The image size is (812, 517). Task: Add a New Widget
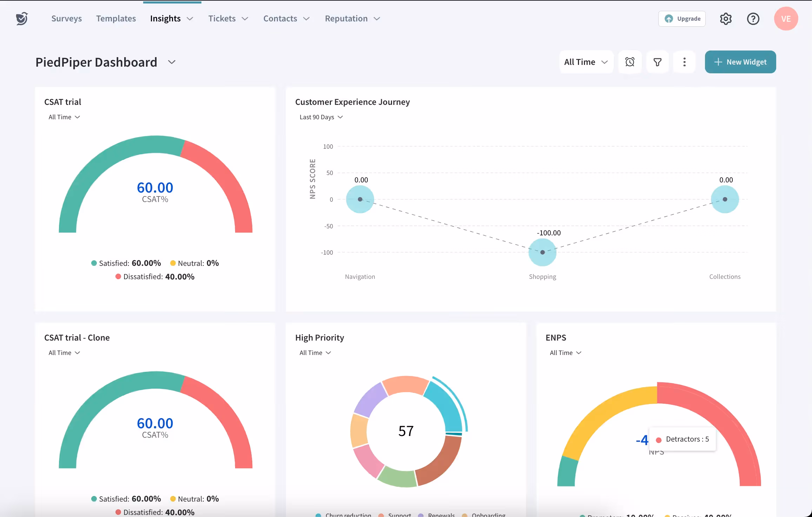coord(740,62)
